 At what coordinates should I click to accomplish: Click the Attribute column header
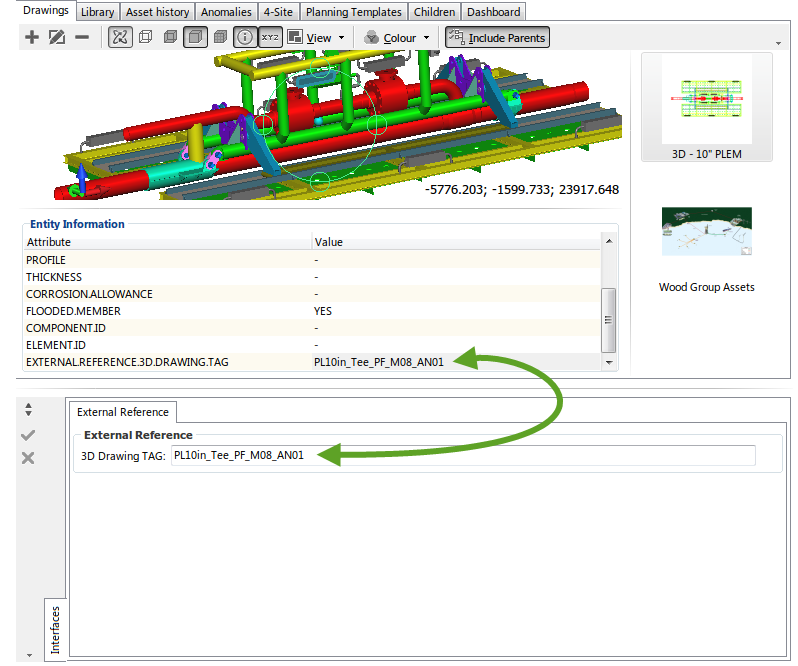[x=167, y=242]
